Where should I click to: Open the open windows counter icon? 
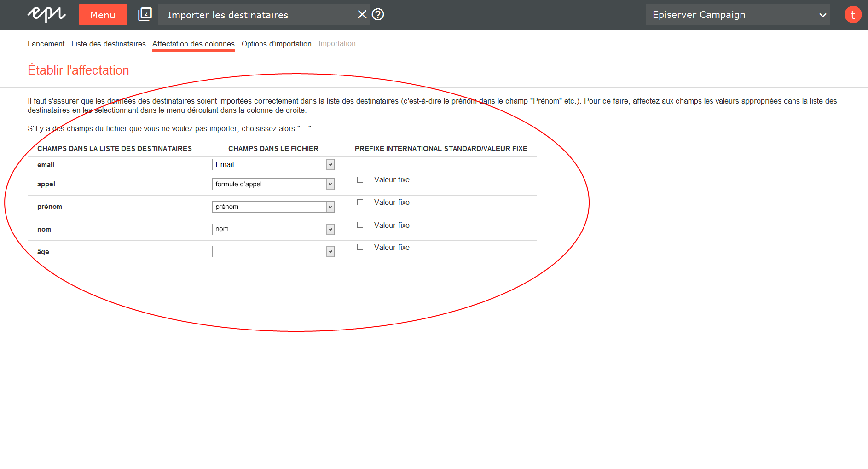[145, 14]
